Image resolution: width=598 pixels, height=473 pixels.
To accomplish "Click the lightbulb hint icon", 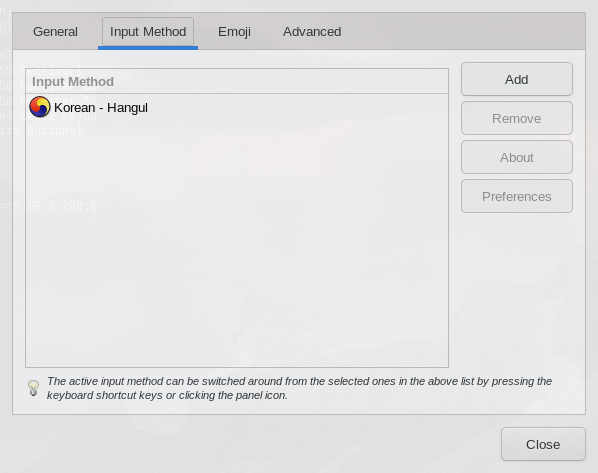I will tap(34, 388).
